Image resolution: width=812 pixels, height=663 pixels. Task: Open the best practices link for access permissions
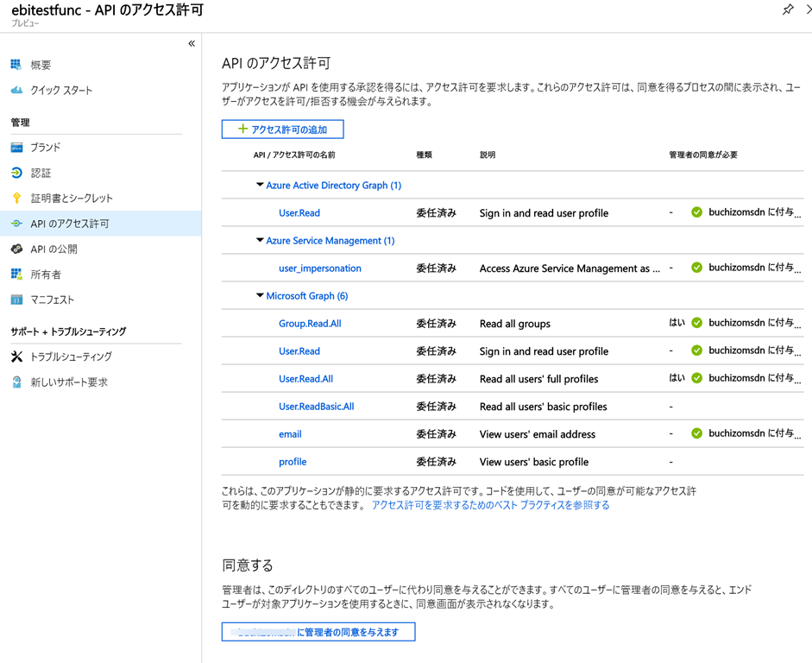pyautogui.click(x=490, y=505)
